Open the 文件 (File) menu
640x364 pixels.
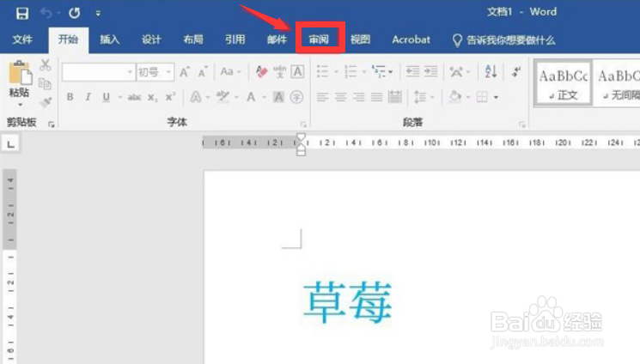pos(22,39)
